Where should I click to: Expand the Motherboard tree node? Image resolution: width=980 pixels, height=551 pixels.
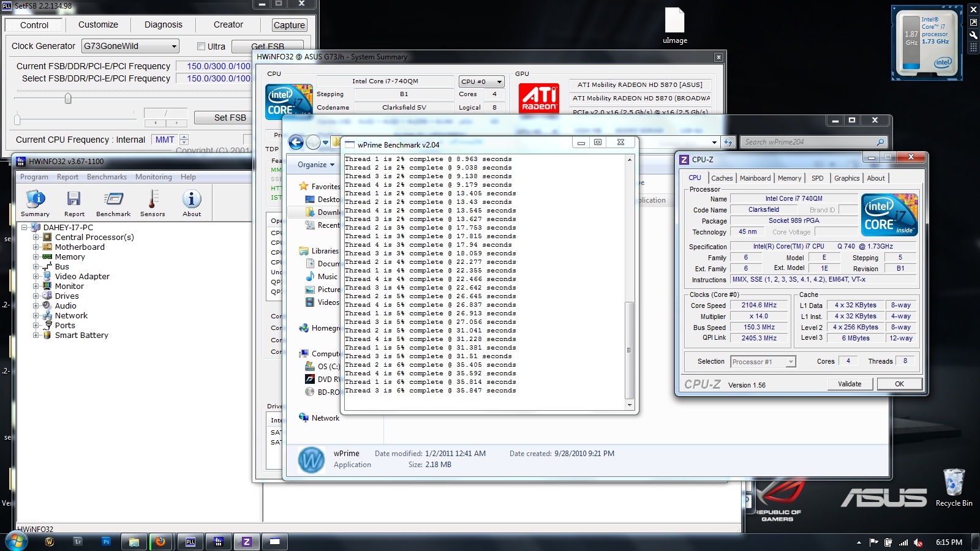point(36,247)
